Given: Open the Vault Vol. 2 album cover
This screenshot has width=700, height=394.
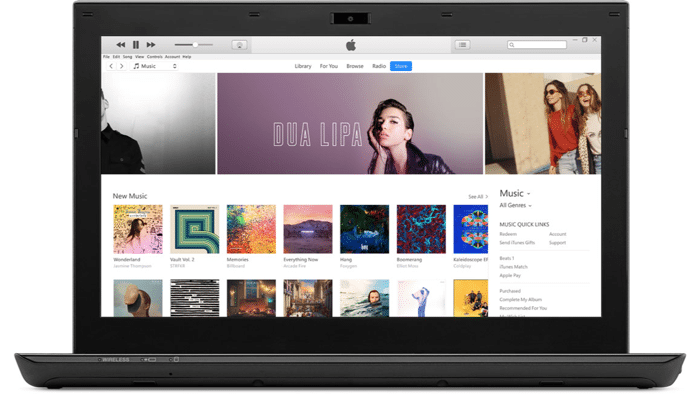Looking at the screenshot, I should coord(195,229).
